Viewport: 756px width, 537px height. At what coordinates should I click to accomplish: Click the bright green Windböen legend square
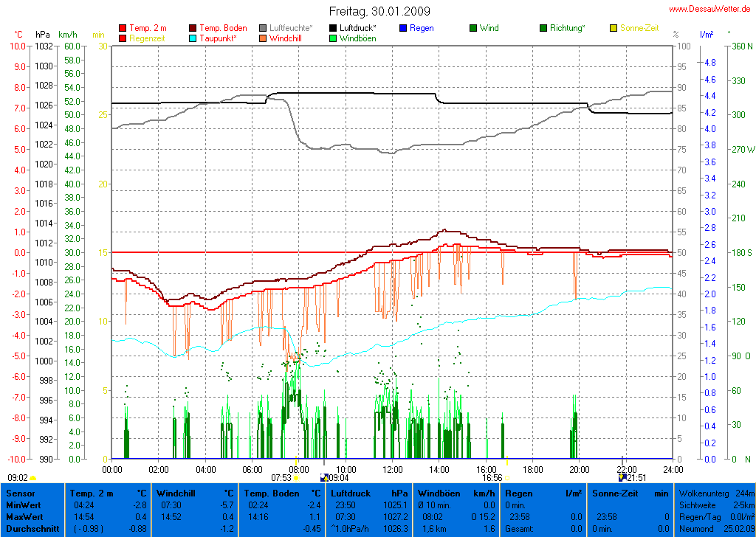pyautogui.click(x=334, y=38)
